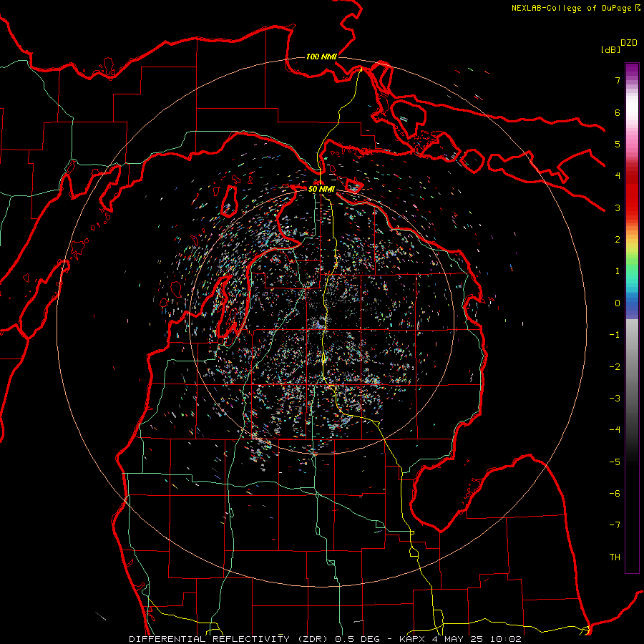Viewport: 644px width, 644px height.
Task: Click the -7 dB value on the color scale
Action: tap(615, 525)
